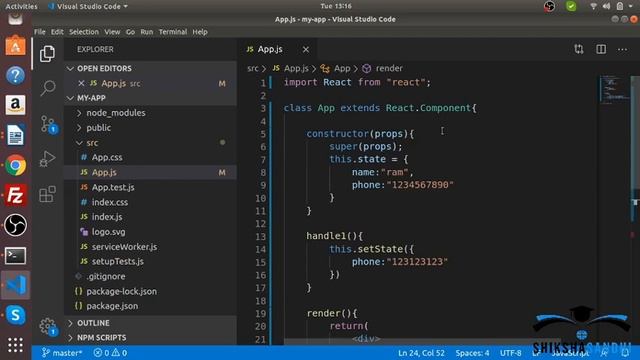Open the Manage gear in activity bar

[x=48, y=327]
